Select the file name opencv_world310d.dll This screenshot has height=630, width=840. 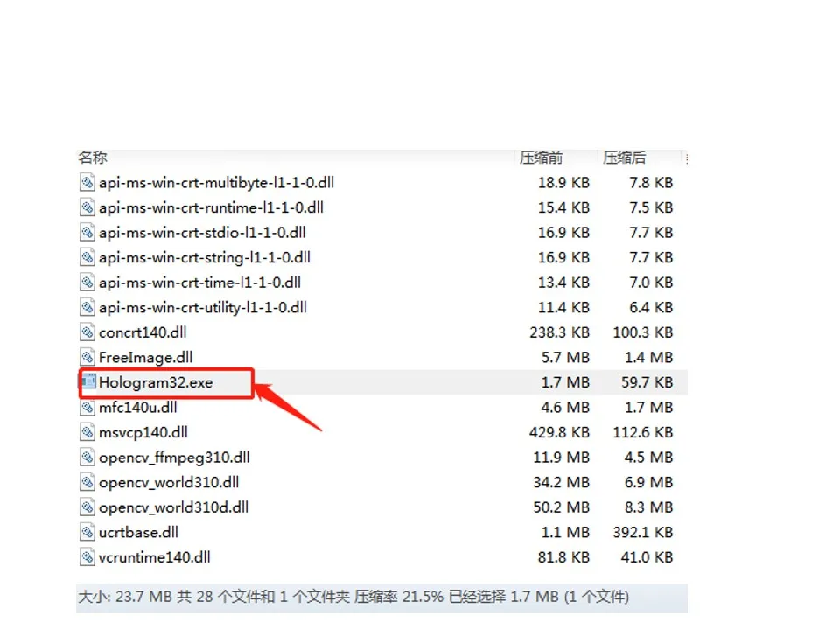pos(174,507)
